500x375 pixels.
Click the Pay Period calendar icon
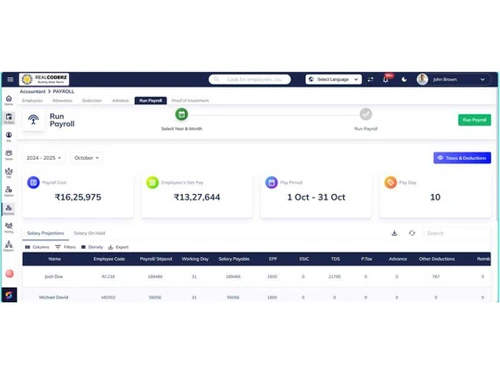(x=271, y=182)
